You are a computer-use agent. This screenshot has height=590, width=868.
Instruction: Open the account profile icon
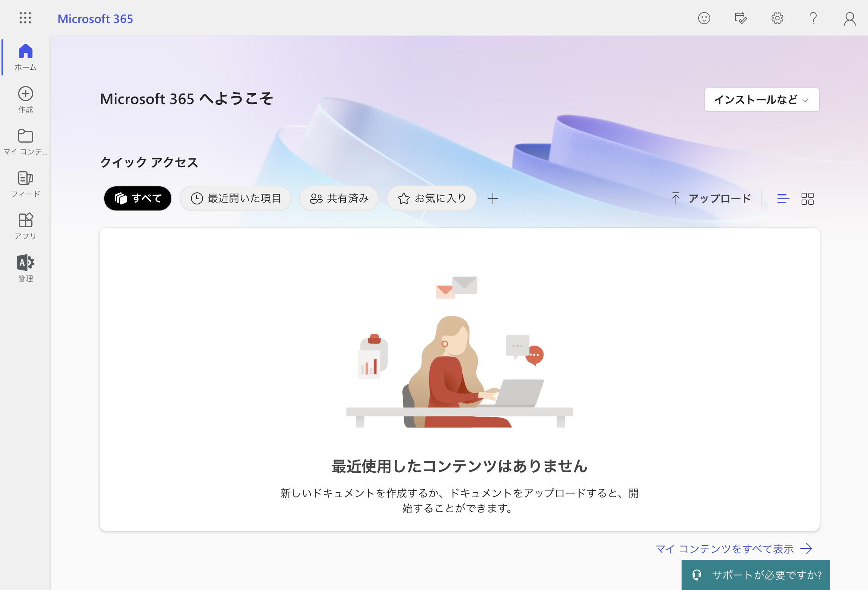(x=850, y=18)
